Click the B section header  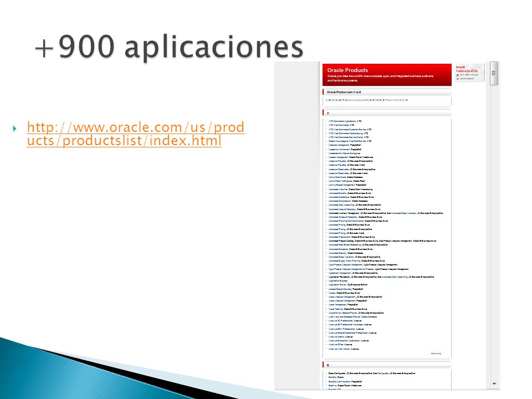387,365
